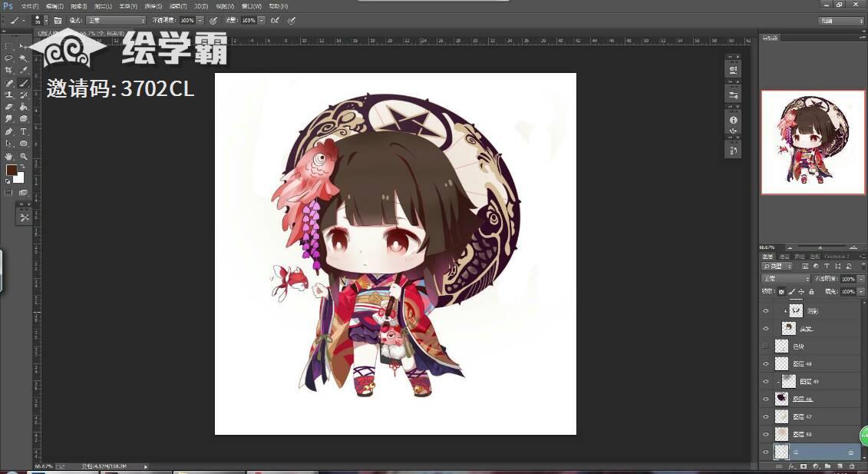
Task: Toggle lock all for layer
Action: pyautogui.click(x=811, y=292)
